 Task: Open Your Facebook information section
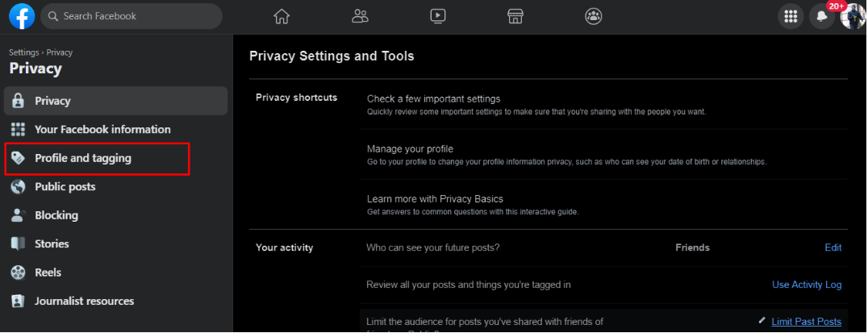point(102,129)
